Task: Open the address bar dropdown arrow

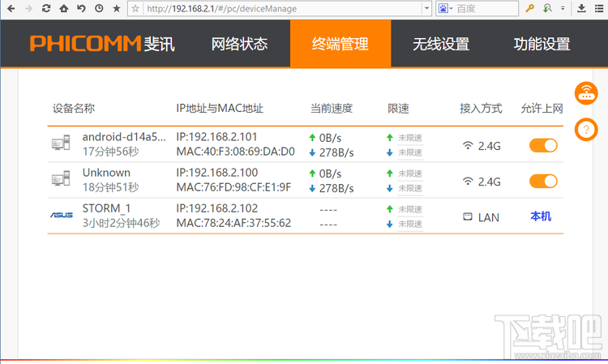Action: coord(426,9)
